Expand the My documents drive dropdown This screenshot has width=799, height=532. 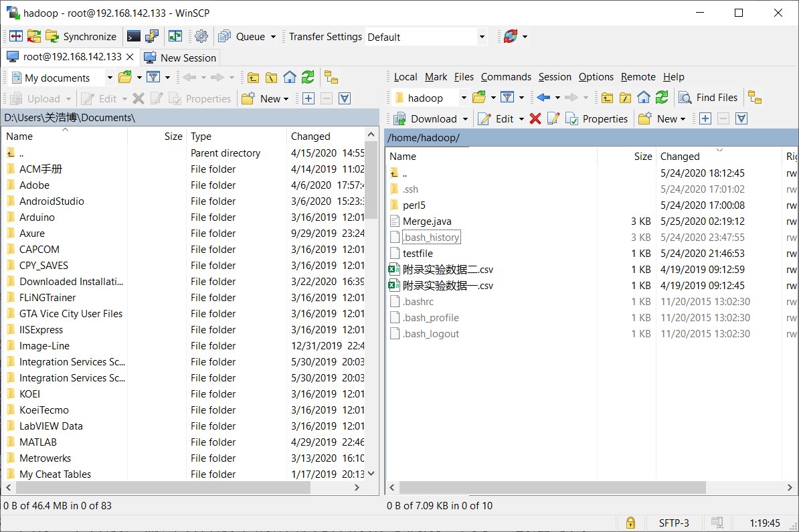click(110, 78)
